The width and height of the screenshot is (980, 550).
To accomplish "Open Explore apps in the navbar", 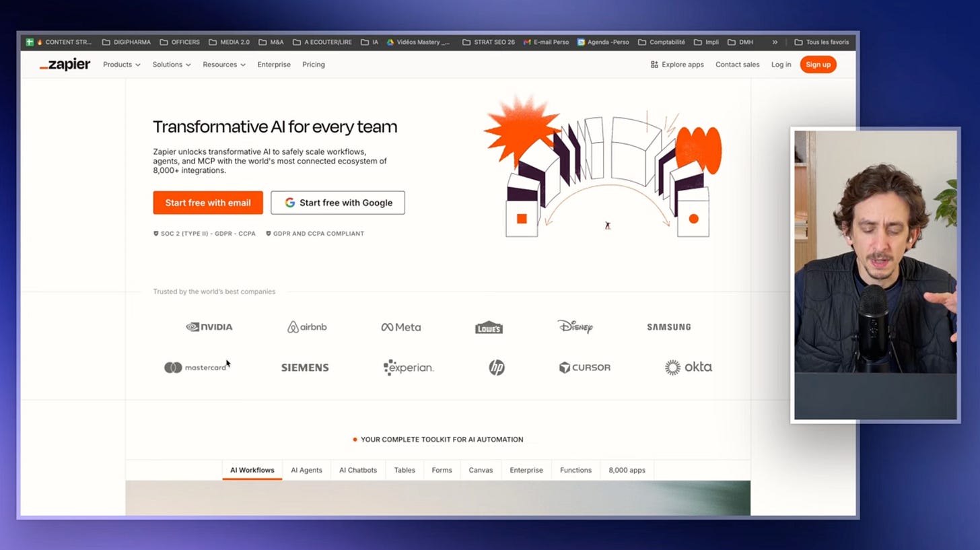I will coord(677,65).
